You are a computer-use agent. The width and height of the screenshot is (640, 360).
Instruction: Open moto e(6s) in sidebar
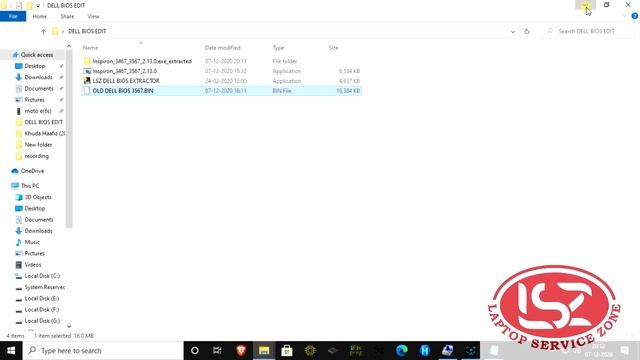coord(38,111)
